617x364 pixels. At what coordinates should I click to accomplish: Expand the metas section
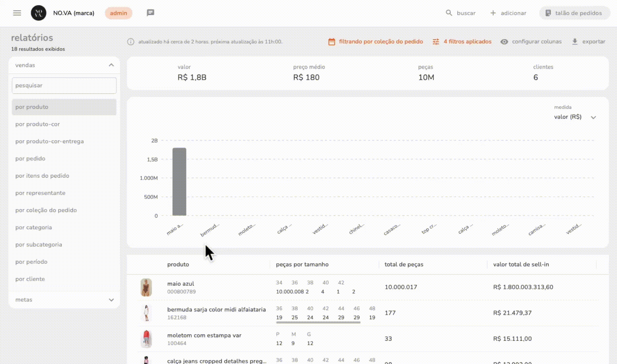(111, 300)
